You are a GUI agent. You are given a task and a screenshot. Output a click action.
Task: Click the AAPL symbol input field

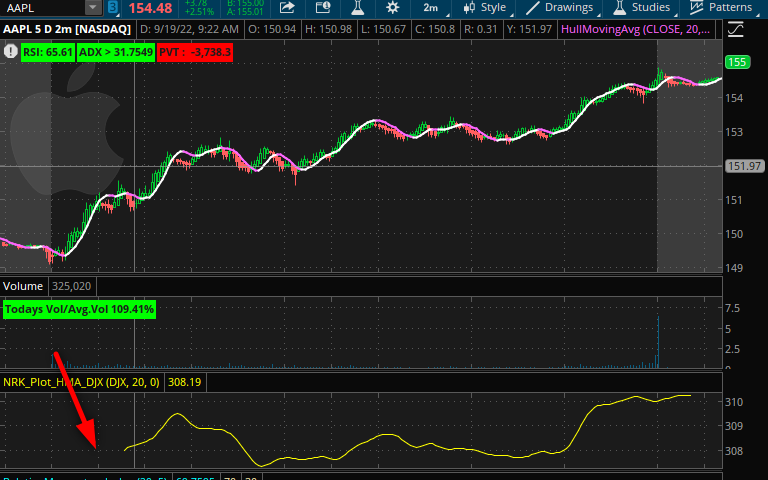[x=40, y=8]
